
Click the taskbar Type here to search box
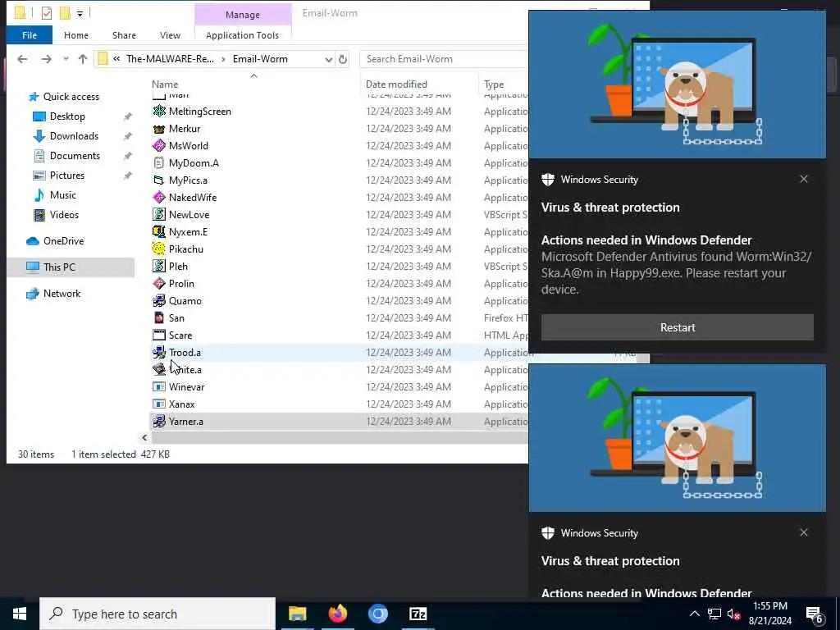(x=157, y=614)
